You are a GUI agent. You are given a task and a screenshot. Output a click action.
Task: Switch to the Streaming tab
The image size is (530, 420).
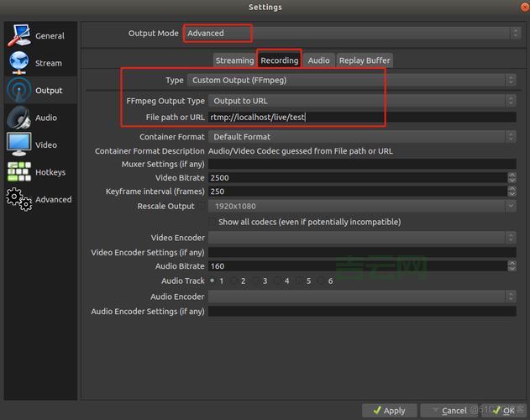coord(234,60)
